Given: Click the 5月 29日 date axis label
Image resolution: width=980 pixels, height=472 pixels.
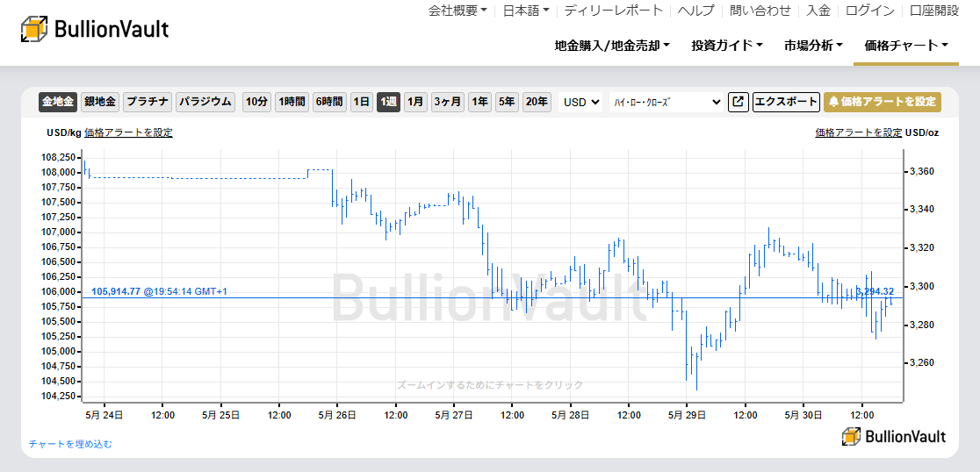Looking at the screenshot, I should (x=687, y=414).
